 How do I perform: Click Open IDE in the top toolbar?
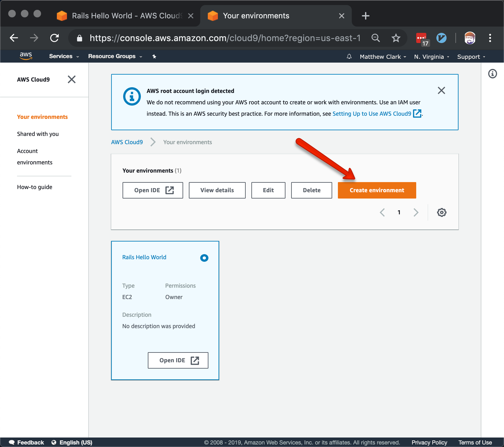pyautogui.click(x=153, y=190)
